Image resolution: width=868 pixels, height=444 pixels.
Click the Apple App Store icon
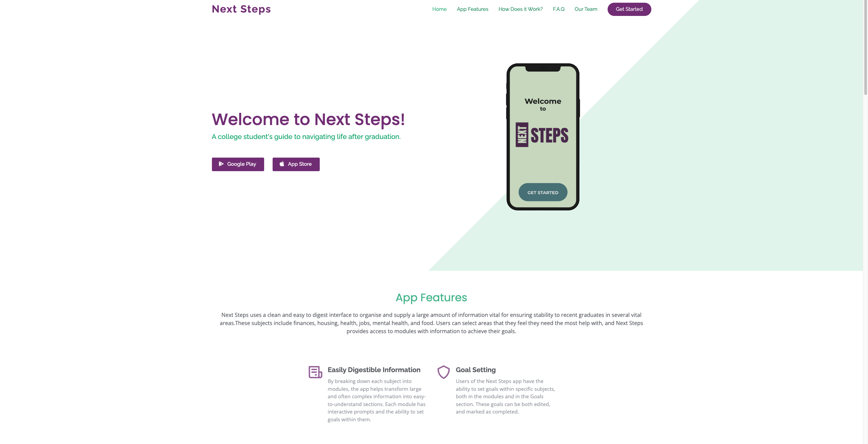click(x=281, y=164)
